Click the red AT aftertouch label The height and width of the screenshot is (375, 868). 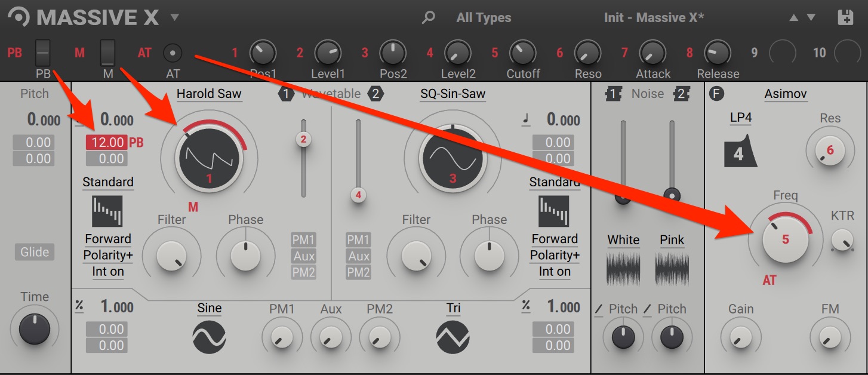click(144, 53)
